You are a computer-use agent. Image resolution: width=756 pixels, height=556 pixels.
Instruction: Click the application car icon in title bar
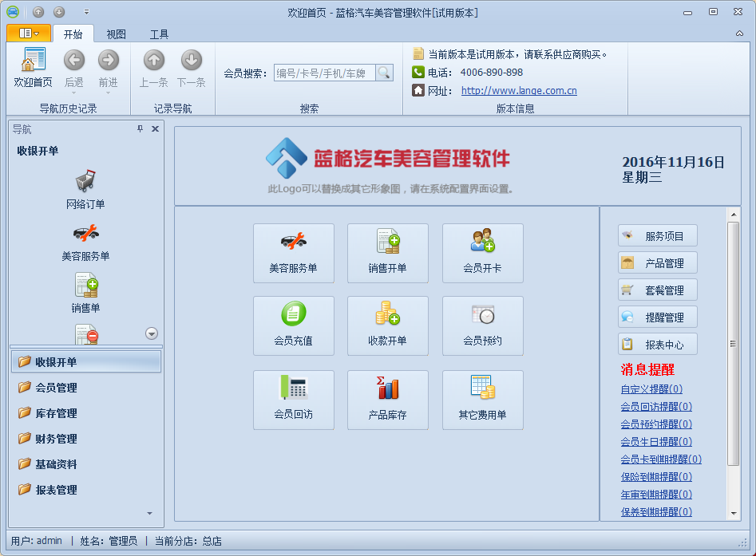[x=13, y=12]
